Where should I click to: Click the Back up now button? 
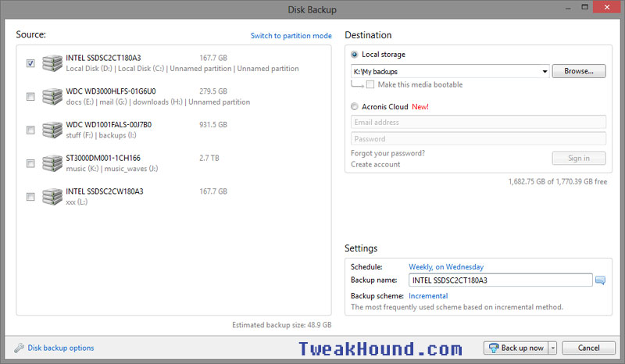tap(516, 348)
